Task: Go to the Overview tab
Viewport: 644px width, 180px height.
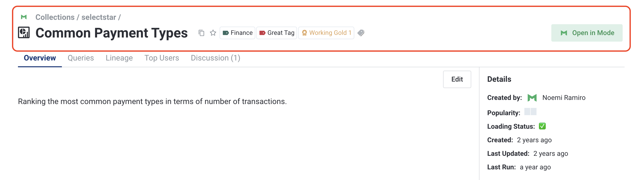Action: pyautogui.click(x=40, y=58)
